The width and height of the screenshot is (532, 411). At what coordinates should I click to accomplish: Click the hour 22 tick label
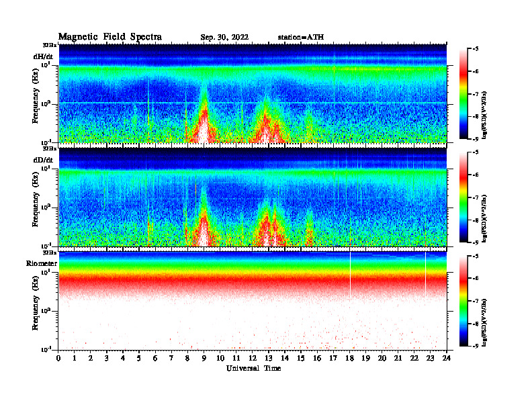click(414, 359)
